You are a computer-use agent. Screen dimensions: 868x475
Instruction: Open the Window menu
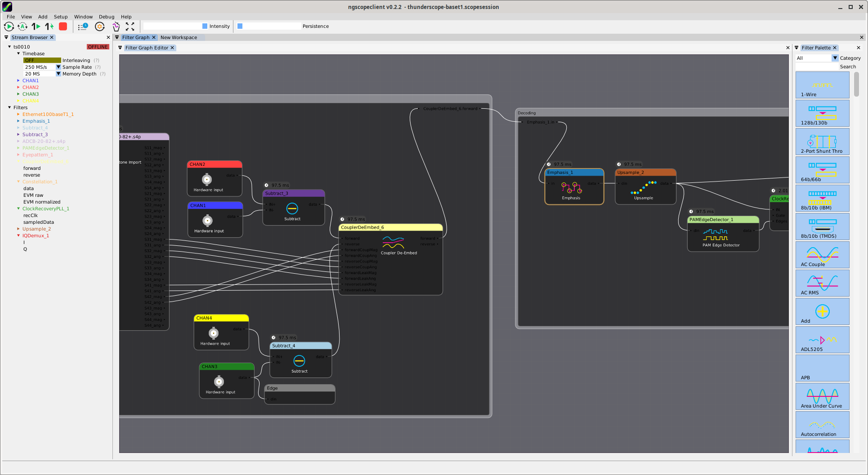(83, 17)
